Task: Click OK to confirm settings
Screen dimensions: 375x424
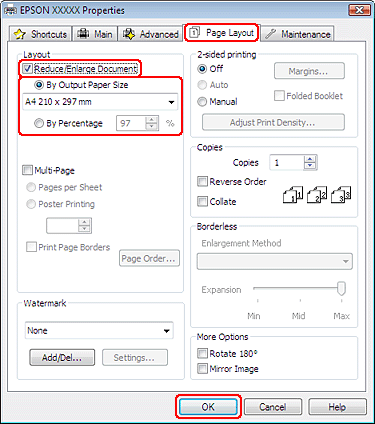Action: click(208, 407)
